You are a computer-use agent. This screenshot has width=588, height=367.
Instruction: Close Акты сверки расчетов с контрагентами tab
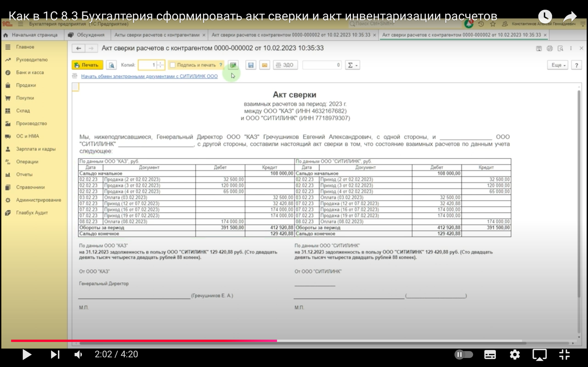[204, 35]
